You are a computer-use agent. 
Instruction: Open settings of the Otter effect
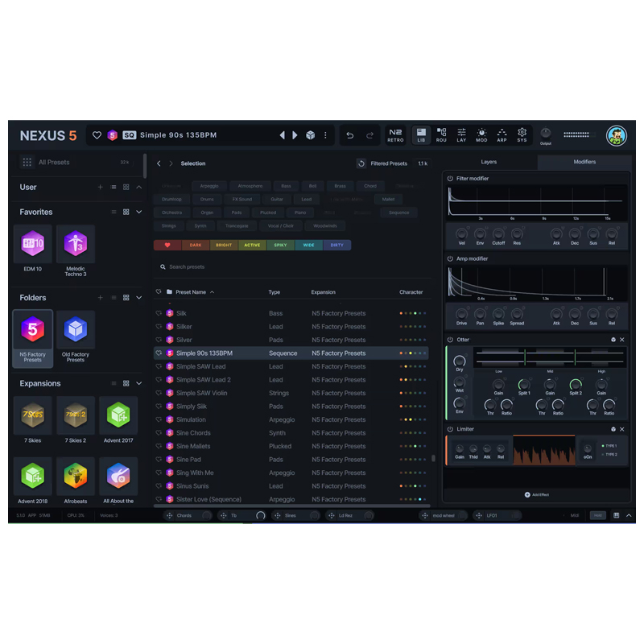point(613,340)
